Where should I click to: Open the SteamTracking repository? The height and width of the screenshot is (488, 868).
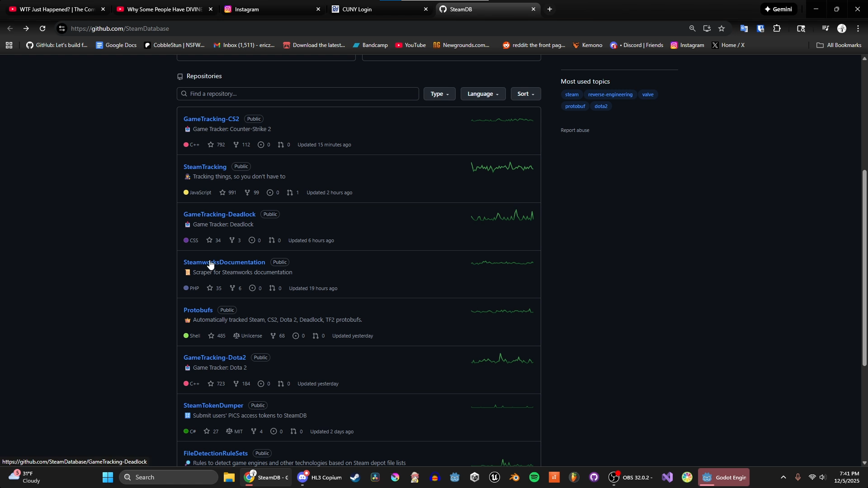[x=205, y=167]
